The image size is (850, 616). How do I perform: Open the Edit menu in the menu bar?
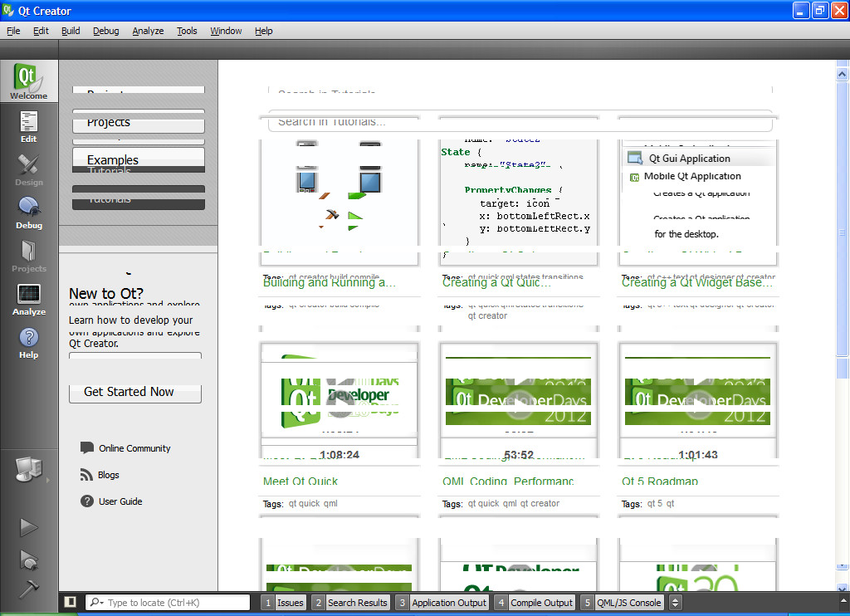pyautogui.click(x=41, y=31)
